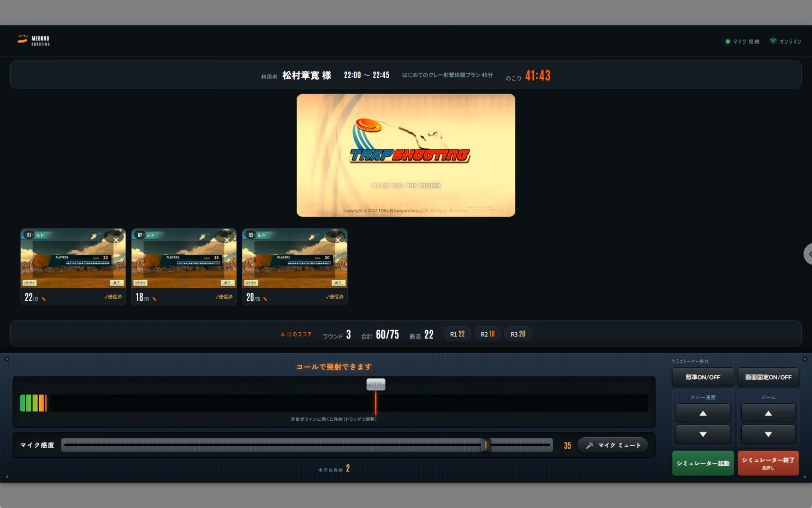Toggle 画面固定ON/OFF screen lock
This screenshot has width=812, height=508.
pyautogui.click(x=768, y=377)
